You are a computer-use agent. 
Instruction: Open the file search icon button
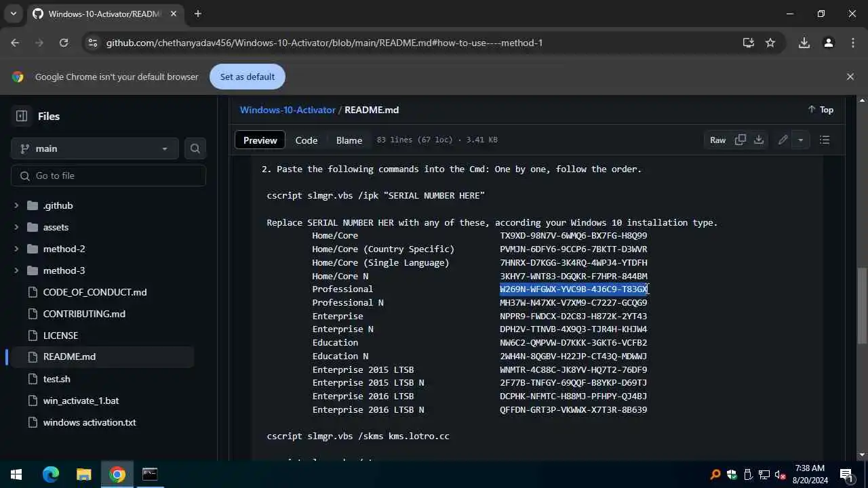(195, 148)
